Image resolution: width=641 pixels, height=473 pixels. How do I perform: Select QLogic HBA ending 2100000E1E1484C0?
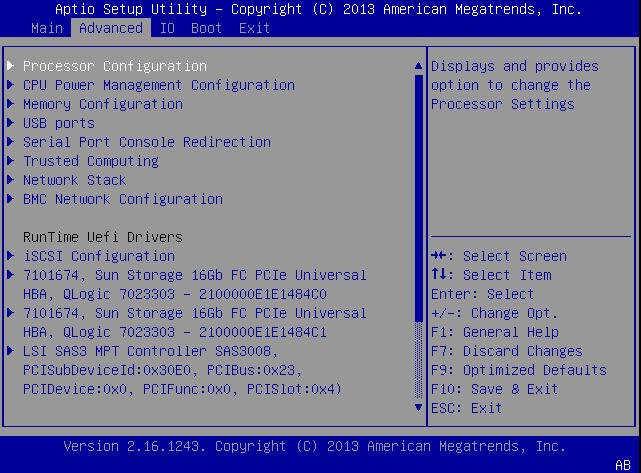[x=195, y=285]
